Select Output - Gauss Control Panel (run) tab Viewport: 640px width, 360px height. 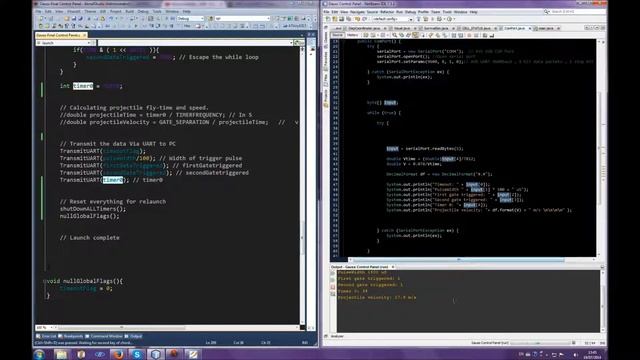tap(362, 267)
